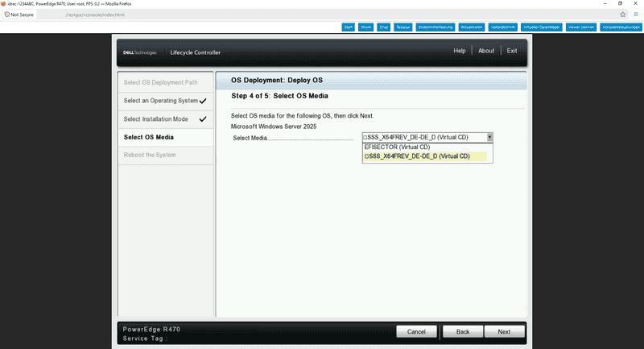The width and height of the screenshot is (644, 349).
Task: Click the Viewer trennen button
Action: point(581,27)
